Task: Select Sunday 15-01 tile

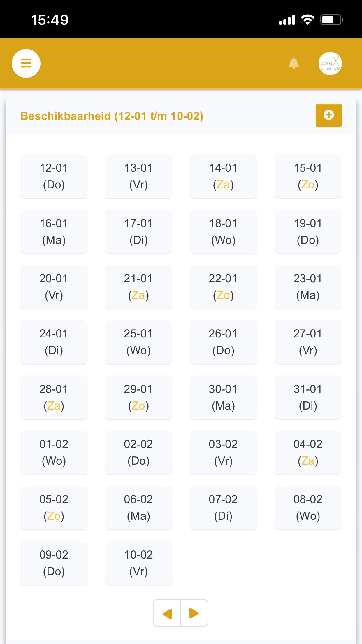Action: coord(308,176)
